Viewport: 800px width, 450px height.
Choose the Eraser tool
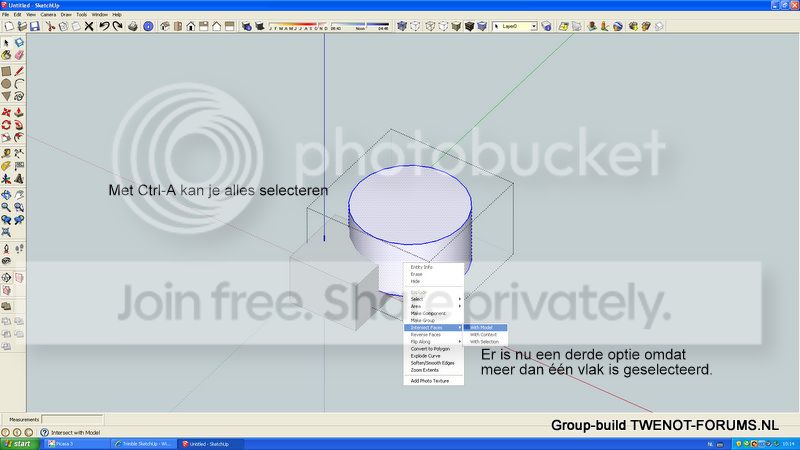click(x=19, y=55)
